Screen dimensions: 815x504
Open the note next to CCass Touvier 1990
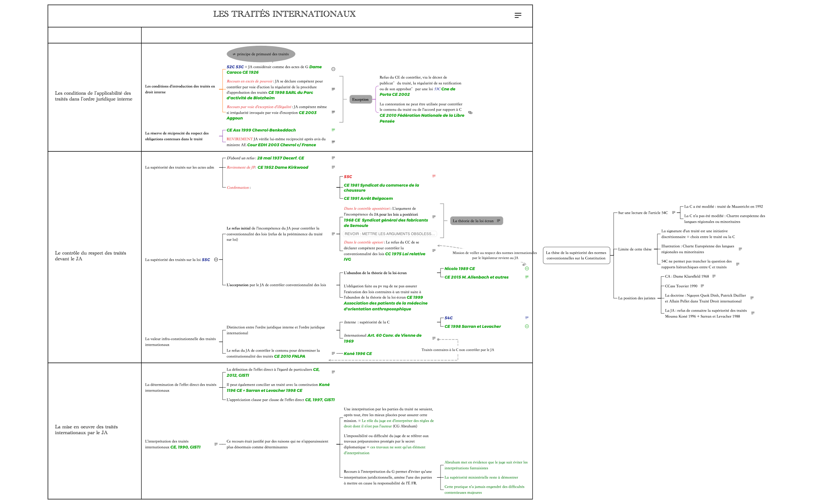coord(702,286)
